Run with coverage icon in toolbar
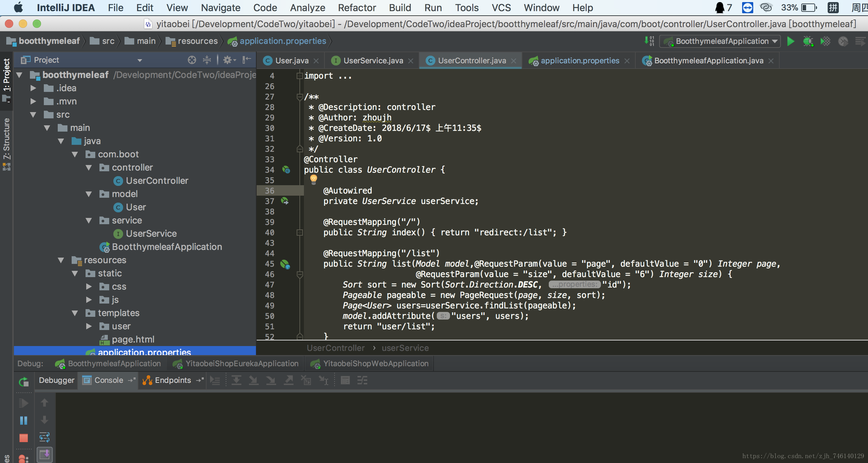868x463 pixels. (826, 41)
